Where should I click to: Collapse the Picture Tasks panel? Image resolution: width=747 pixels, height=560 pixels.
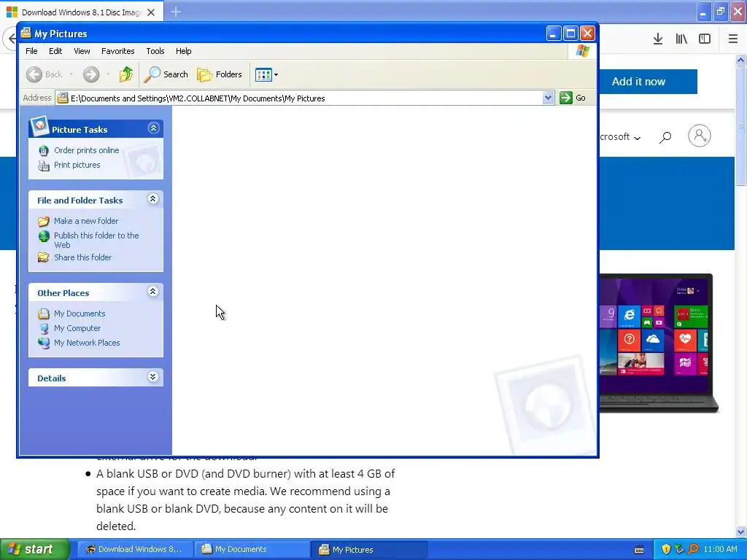click(153, 128)
